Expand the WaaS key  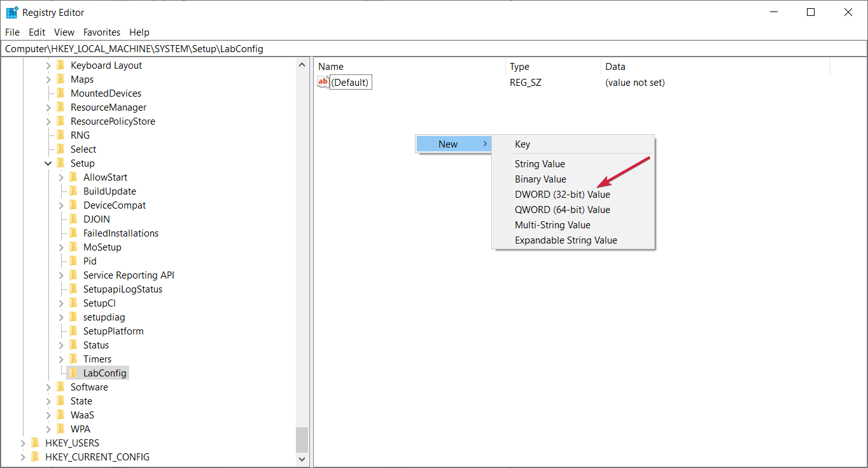(x=49, y=415)
